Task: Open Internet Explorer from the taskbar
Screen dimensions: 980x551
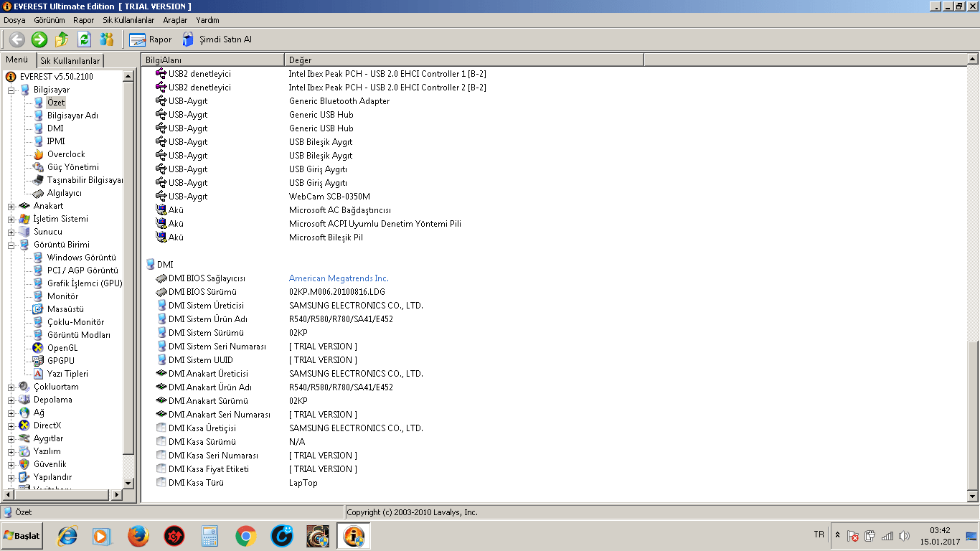Action: click(67, 536)
